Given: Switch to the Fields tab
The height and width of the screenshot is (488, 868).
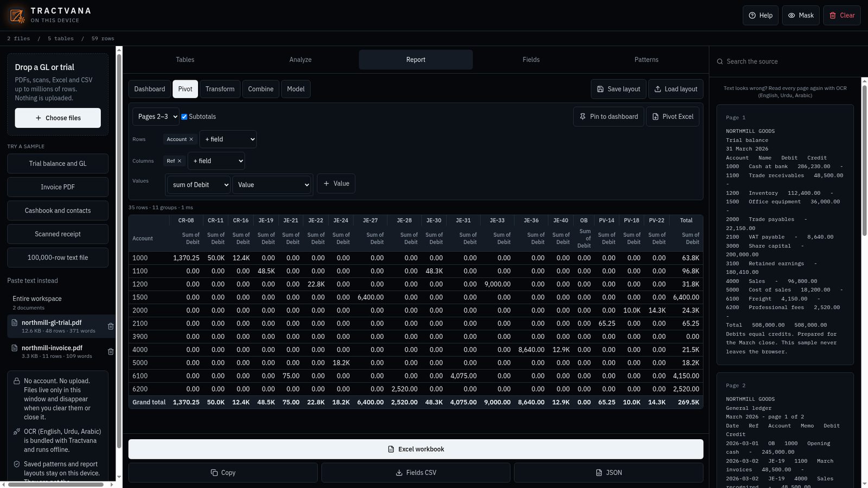Looking at the screenshot, I should tap(531, 60).
